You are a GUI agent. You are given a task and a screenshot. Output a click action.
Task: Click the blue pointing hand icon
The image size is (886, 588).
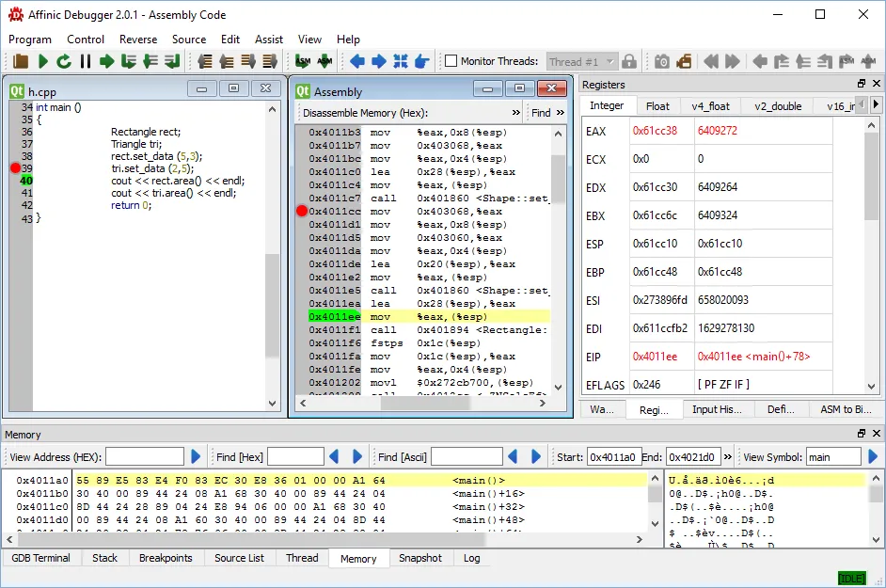tap(422, 61)
